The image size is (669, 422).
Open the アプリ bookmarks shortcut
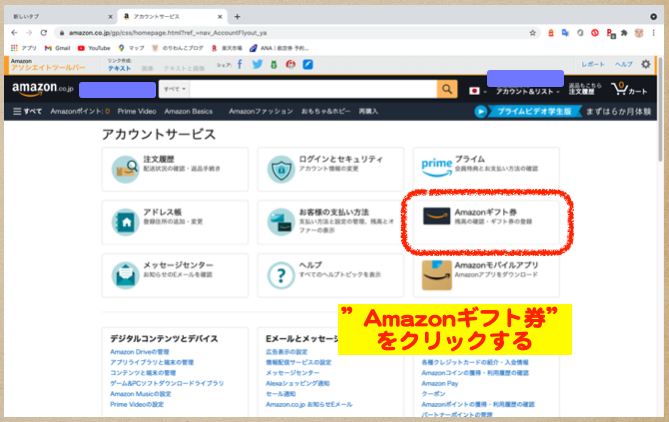23,48
